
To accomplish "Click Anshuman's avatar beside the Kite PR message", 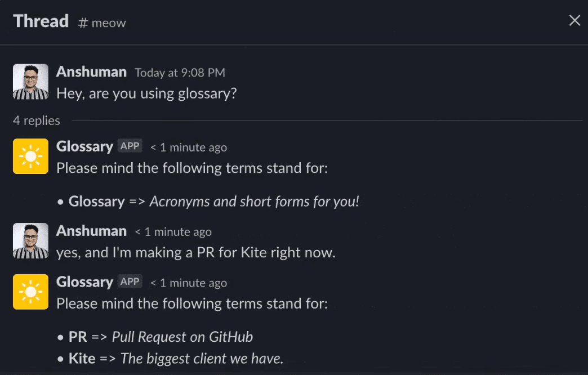I will pyautogui.click(x=30, y=240).
